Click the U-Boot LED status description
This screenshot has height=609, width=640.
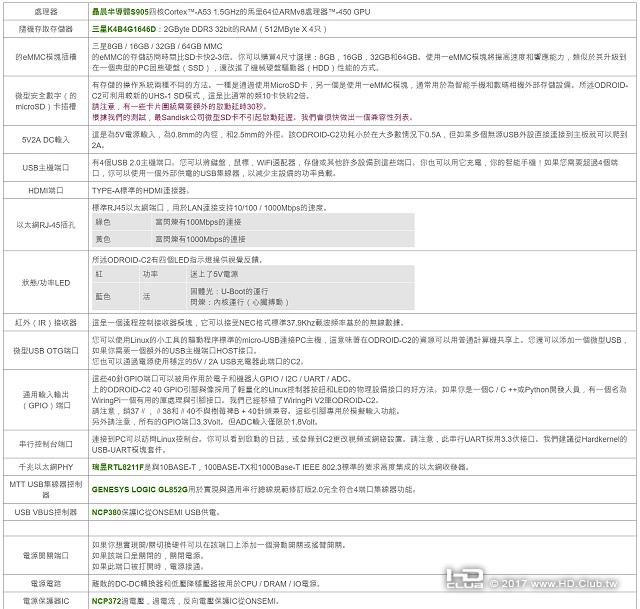tap(229, 291)
